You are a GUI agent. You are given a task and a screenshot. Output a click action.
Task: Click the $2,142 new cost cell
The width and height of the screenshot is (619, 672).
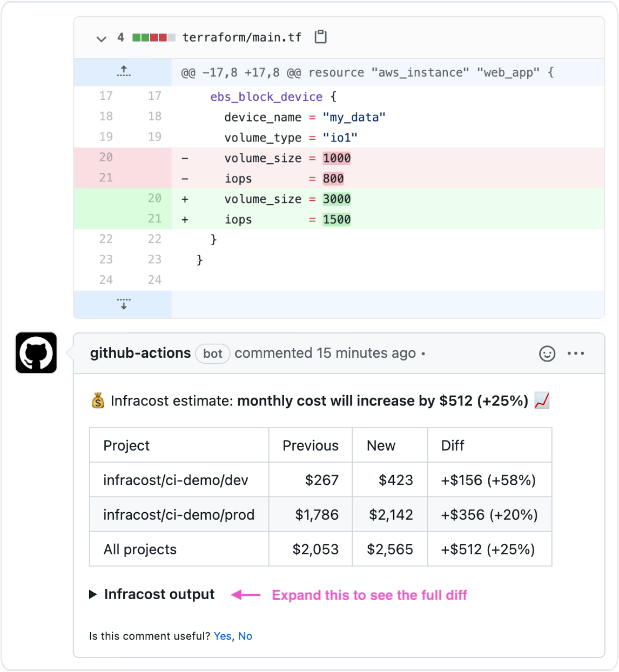point(390,514)
